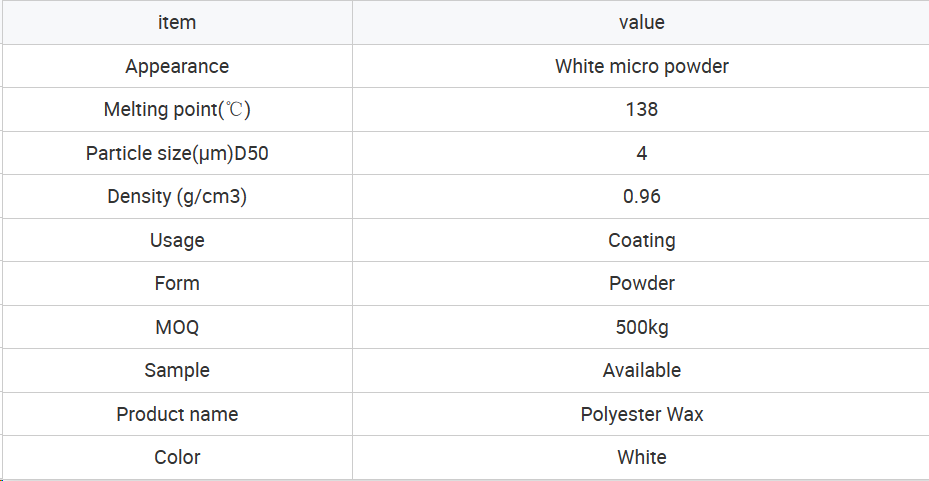Select the Density (g/cm3) label
Viewport: 929px width, 481px height.
pos(177,197)
